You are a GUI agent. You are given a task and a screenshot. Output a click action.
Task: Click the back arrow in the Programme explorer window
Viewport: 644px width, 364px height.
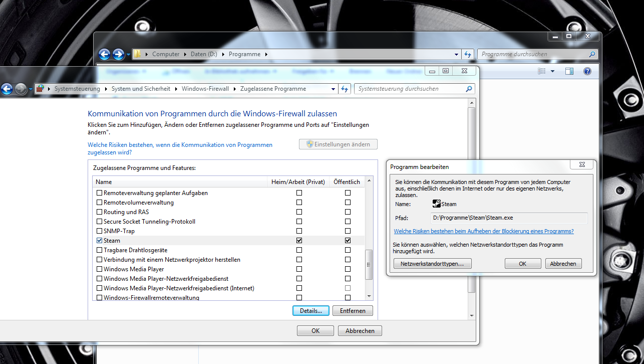(104, 54)
